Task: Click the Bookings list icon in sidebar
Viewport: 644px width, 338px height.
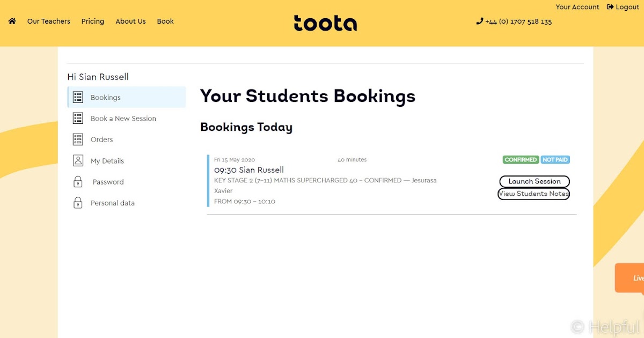Action: (78, 97)
